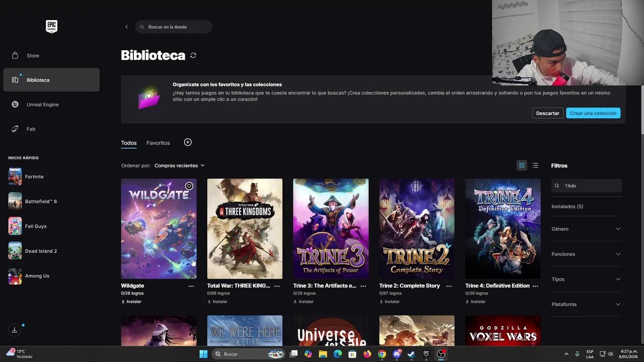Open Wildgate three-dot options menu
Screen dimensions: 644x362
[191, 286]
